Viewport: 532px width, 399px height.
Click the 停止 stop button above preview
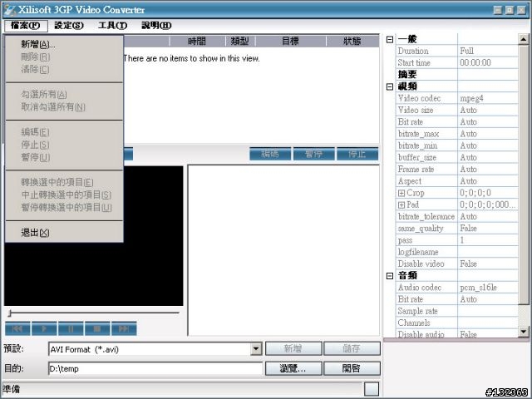click(357, 154)
